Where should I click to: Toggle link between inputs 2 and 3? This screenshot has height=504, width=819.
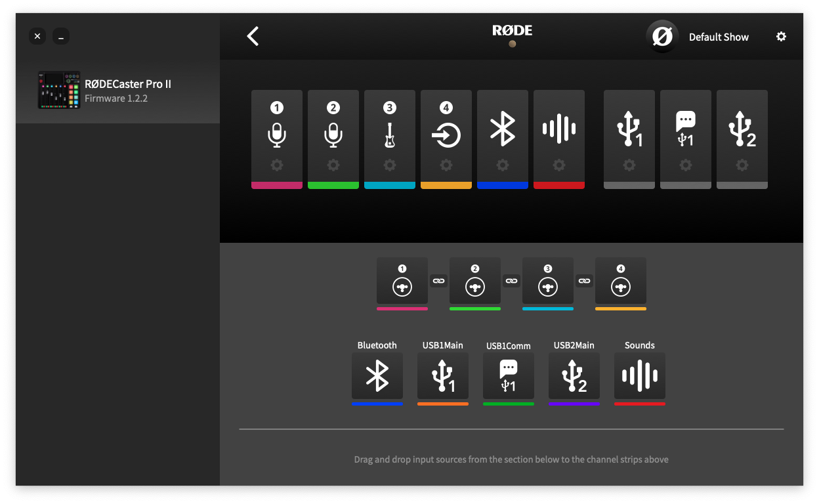coord(511,281)
